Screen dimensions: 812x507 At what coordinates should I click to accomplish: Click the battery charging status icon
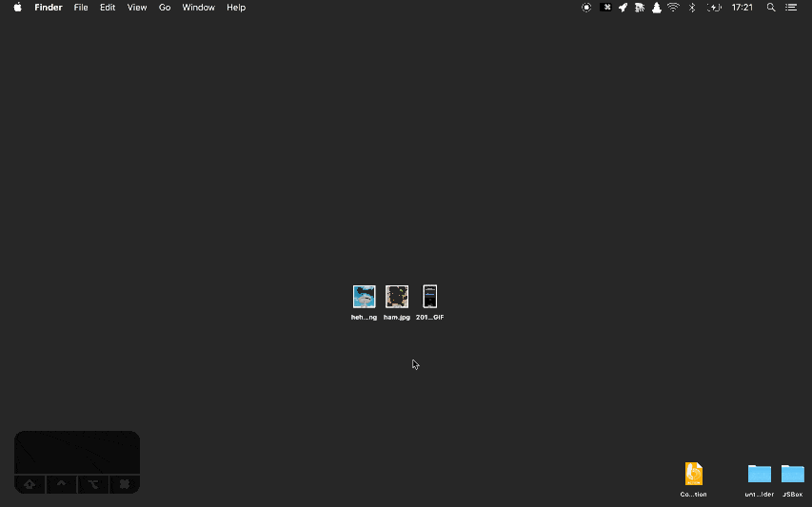coord(714,8)
